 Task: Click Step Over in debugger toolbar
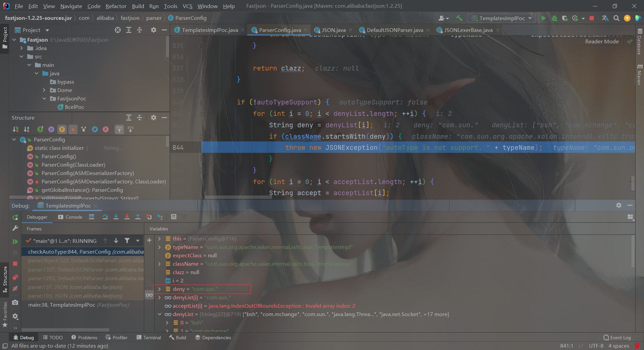pos(105,217)
